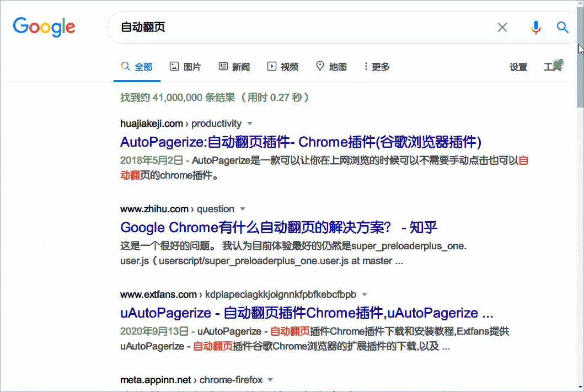Expand the arrow next to www.zhihu.com › question
This screenshot has height=392, width=584.
[x=243, y=209]
